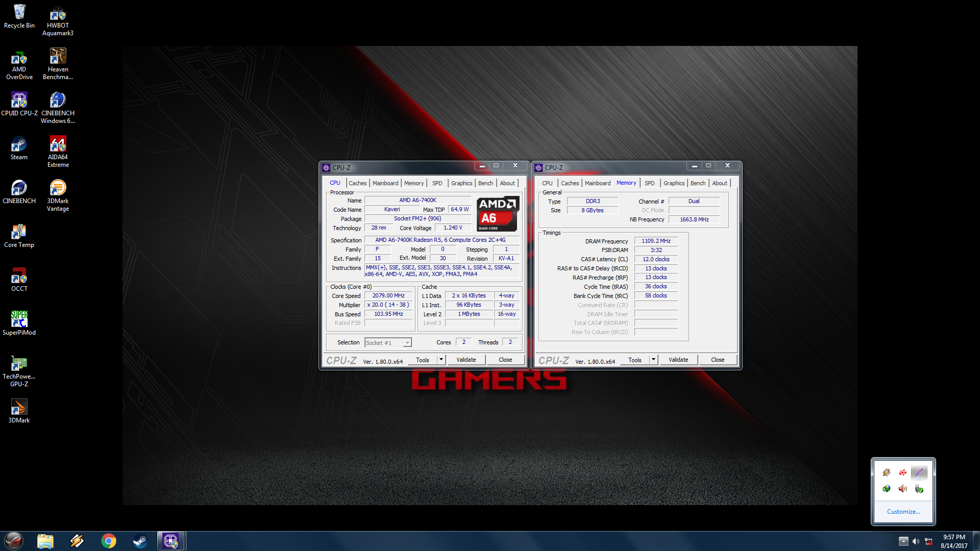Switch to Bench tab in the Memory tab window

pos(698,183)
